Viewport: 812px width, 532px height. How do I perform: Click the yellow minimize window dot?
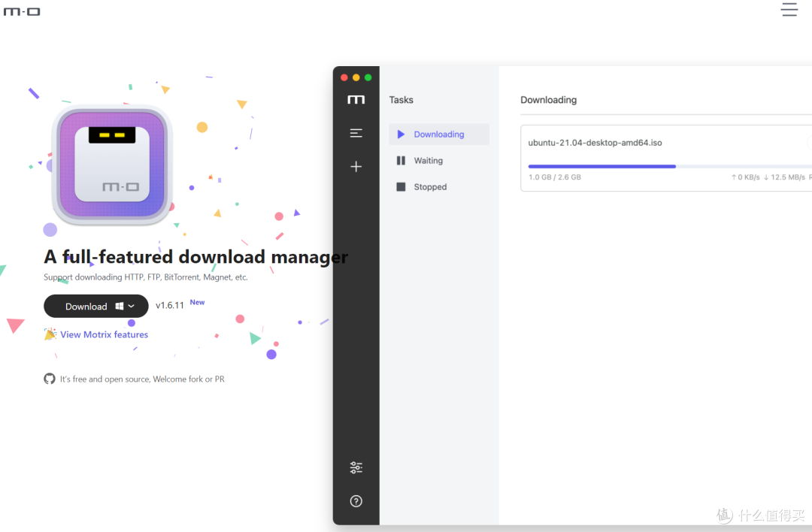point(356,77)
